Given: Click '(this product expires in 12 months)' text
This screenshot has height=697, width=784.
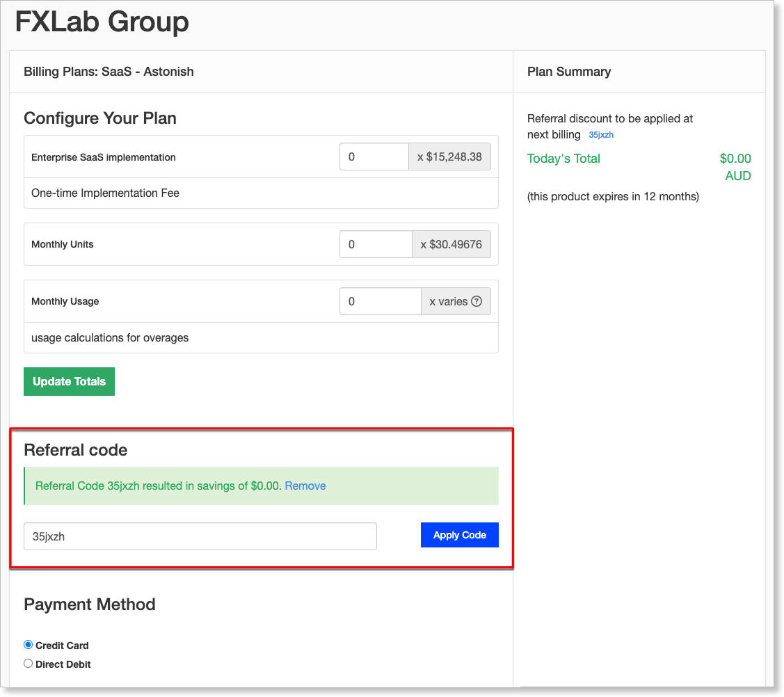Looking at the screenshot, I should [613, 196].
